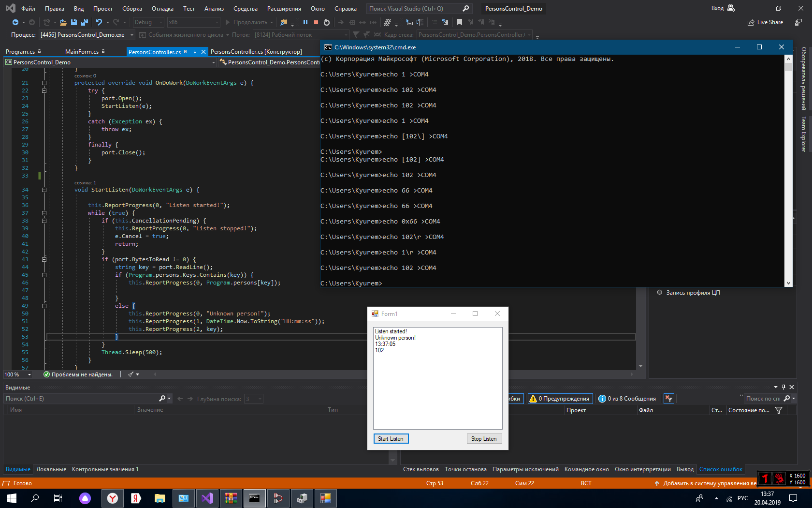Open Live Share
Screen dimensions: 812x508
[766, 22]
